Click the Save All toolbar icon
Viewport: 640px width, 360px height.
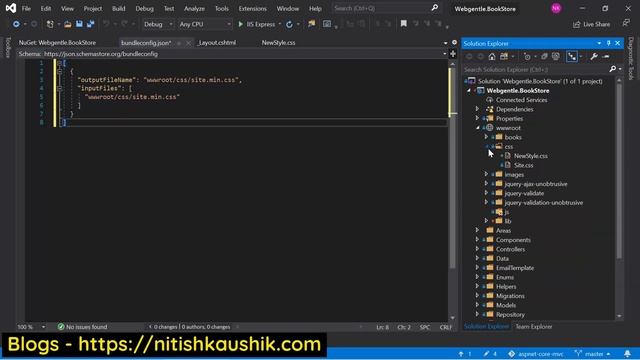[x=90, y=24]
